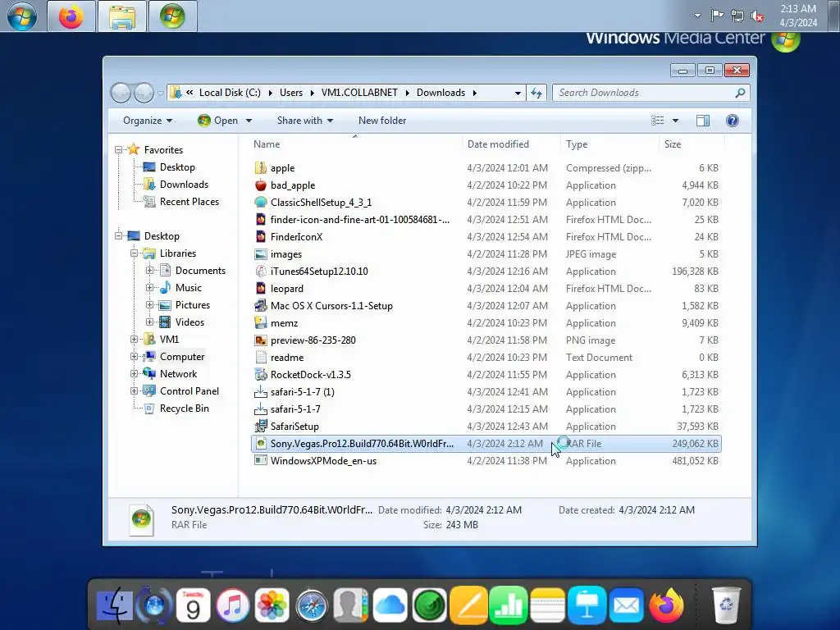Open iCloud icon in the dock

pyautogui.click(x=390, y=605)
